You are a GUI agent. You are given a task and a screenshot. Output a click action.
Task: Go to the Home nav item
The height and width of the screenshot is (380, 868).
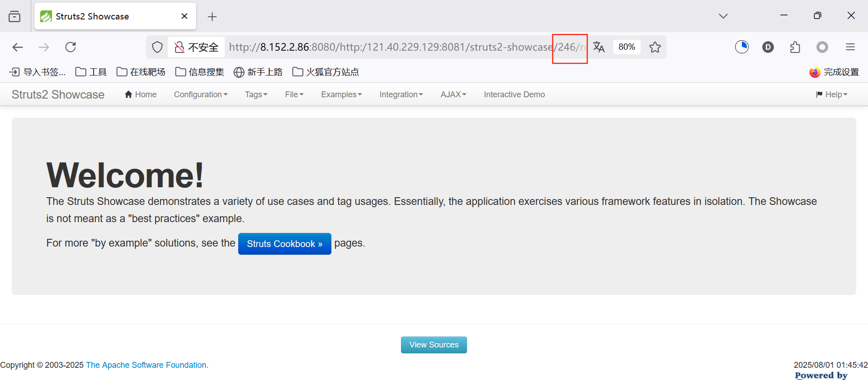pyautogui.click(x=141, y=95)
